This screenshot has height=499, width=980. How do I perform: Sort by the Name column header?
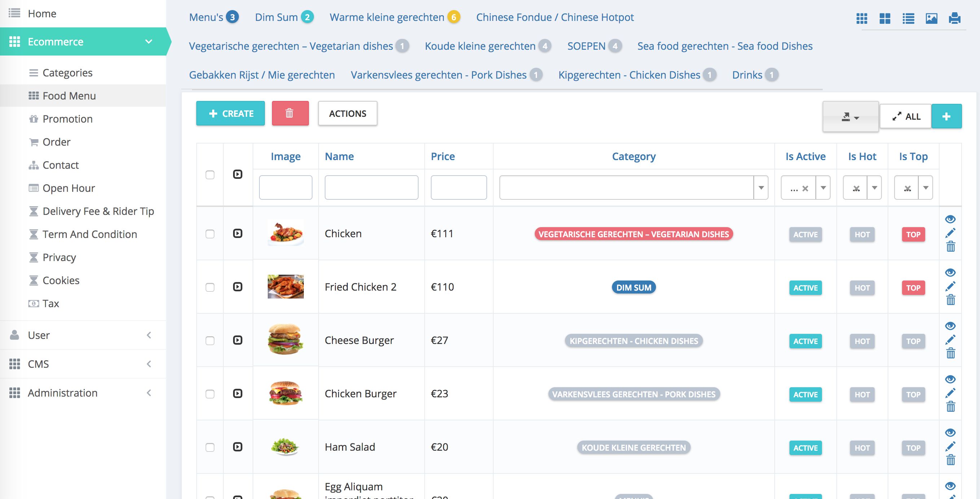(x=339, y=156)
